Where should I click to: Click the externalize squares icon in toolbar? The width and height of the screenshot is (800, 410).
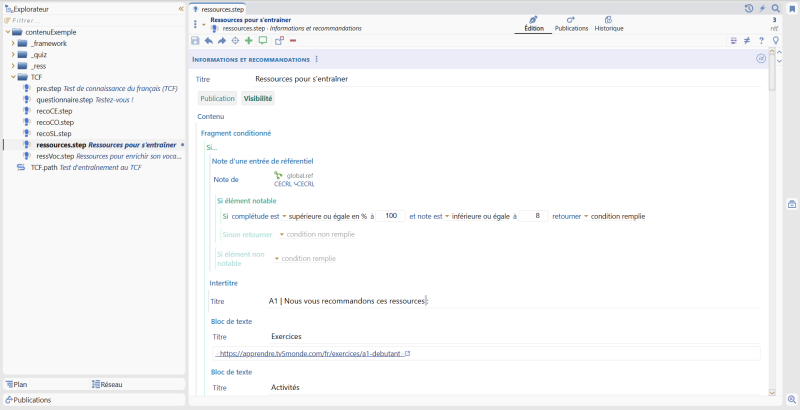coord(279,41)
